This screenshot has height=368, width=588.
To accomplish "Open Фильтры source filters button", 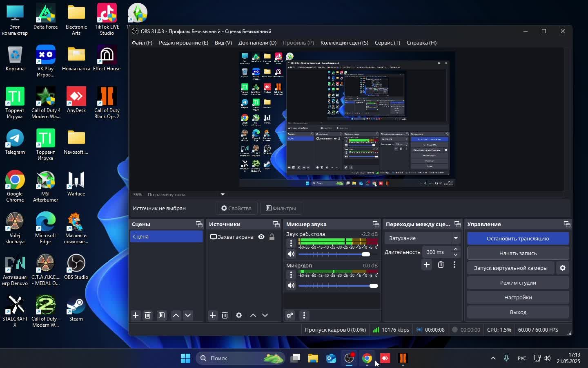I will tap(281, 208).
